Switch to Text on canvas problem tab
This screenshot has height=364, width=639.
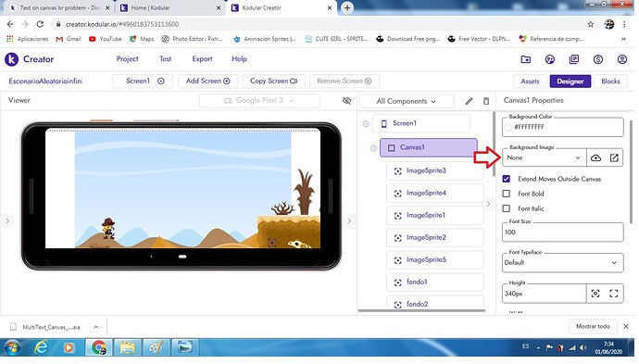coord(59,7)
